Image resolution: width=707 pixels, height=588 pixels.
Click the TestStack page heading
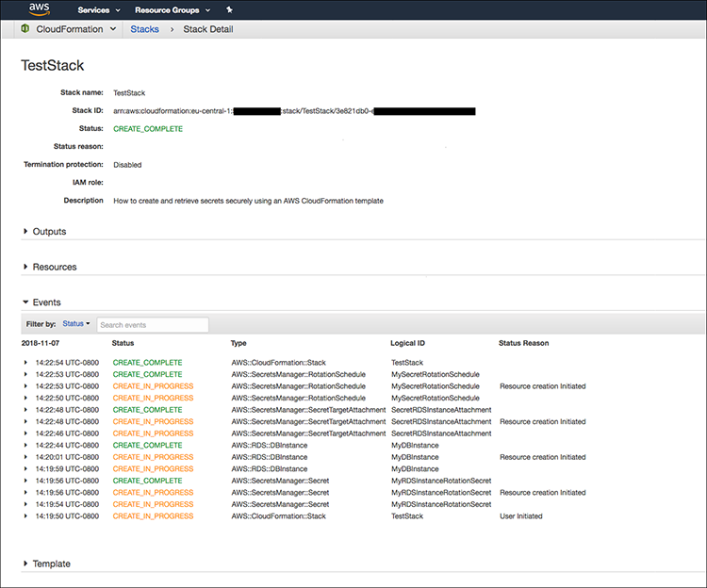coord(52,65)
